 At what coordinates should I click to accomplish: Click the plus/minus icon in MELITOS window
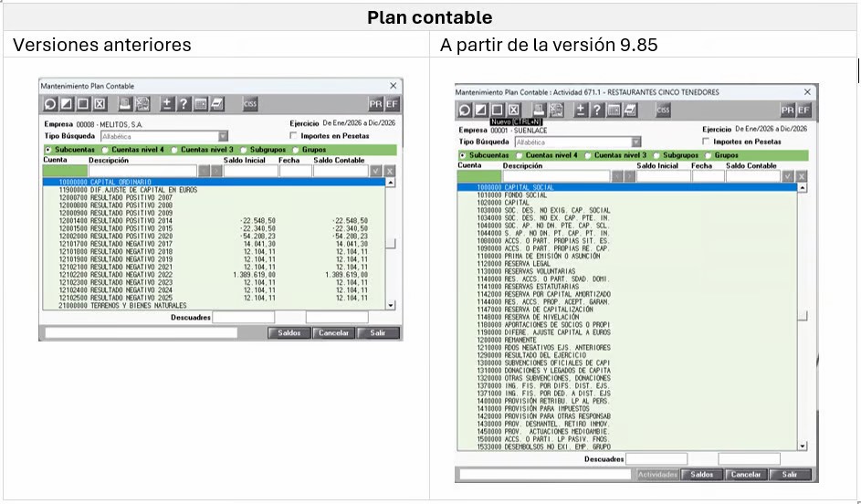point(167,104)
